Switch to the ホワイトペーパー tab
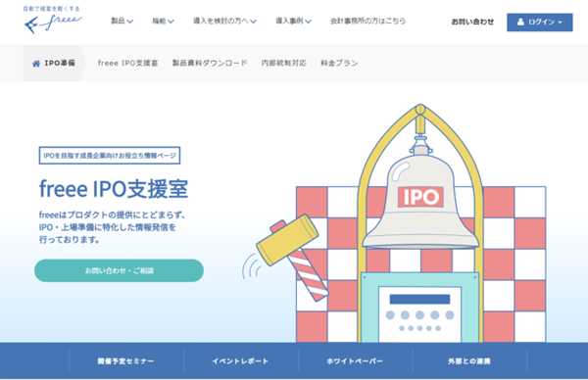The image size is (588, 380). coord(355,361)
